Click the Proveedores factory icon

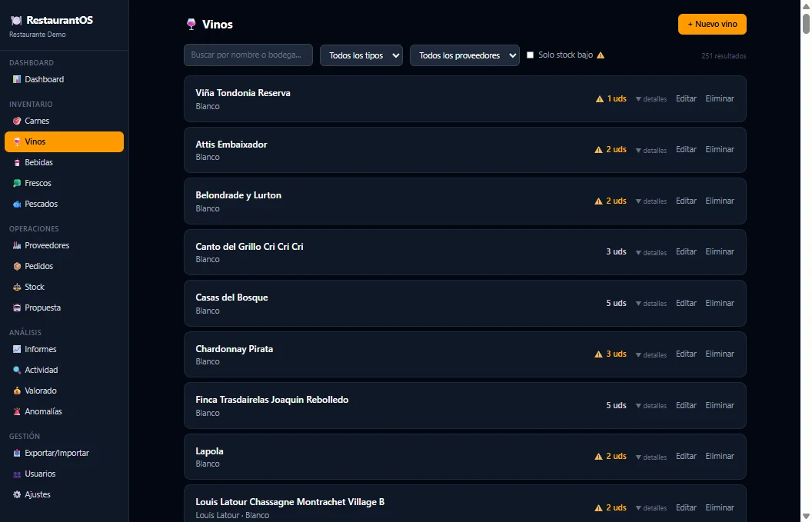tap(17, 245)
